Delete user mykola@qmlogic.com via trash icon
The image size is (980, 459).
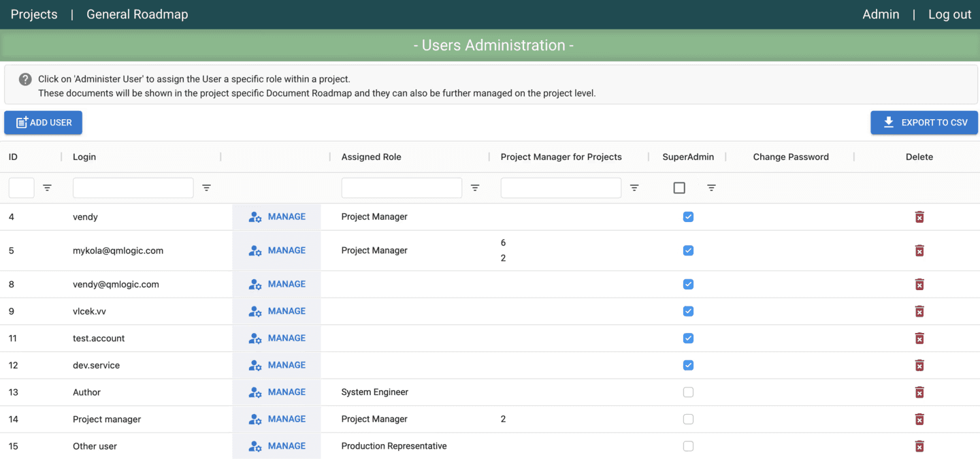[919, 251]
